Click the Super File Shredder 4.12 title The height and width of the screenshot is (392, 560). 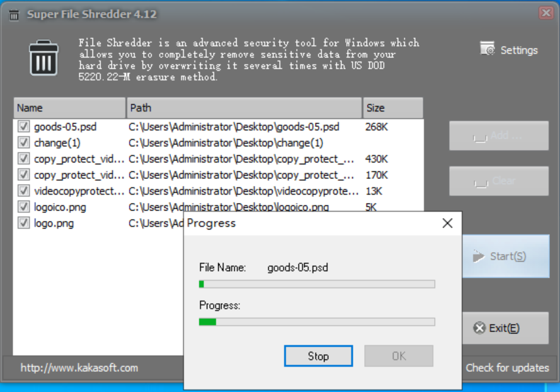click(x=92, y=14)
